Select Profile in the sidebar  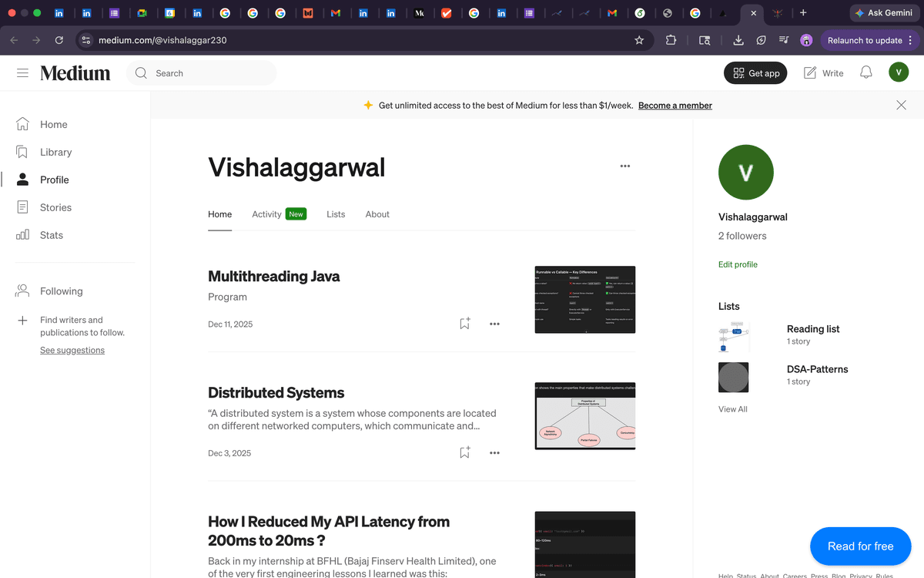(x=55, y=180)
